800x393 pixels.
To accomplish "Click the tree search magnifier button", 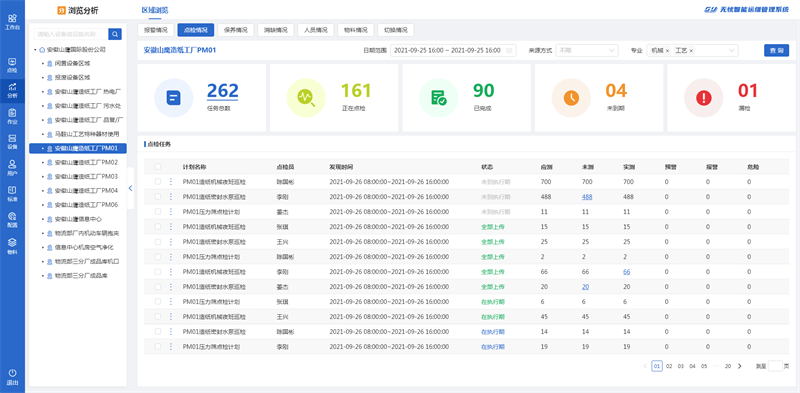I will pyautogui.click(x=115, y=34).
